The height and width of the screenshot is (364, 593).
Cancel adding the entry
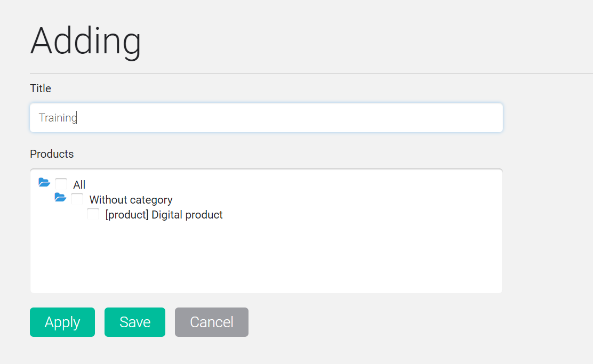coord(212,322)
